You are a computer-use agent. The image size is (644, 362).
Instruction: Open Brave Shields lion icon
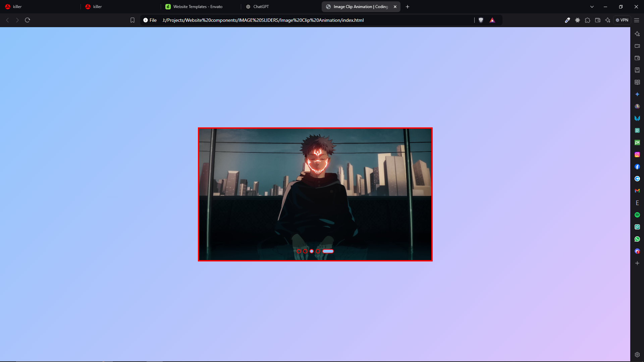[481, 20]
